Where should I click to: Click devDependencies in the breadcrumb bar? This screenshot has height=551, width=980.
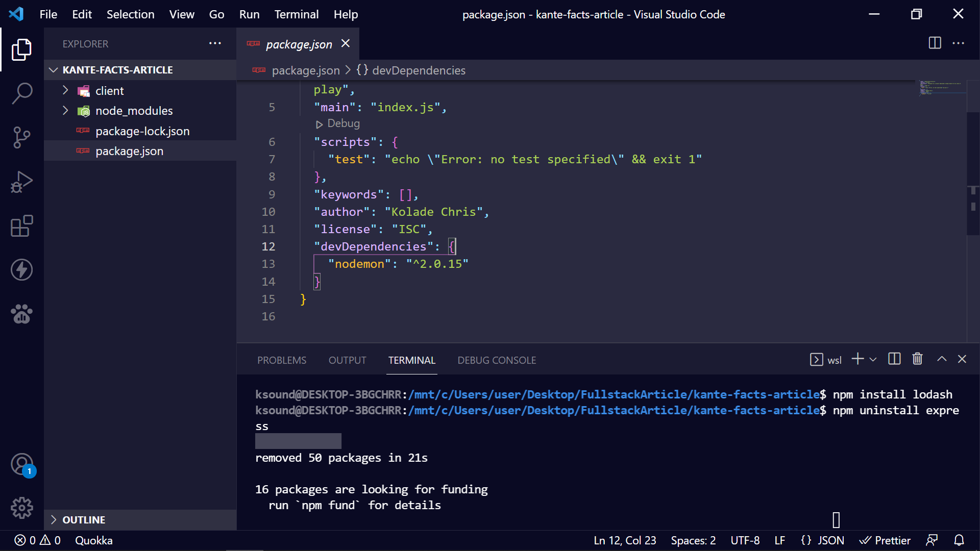(x=418, y=70)
